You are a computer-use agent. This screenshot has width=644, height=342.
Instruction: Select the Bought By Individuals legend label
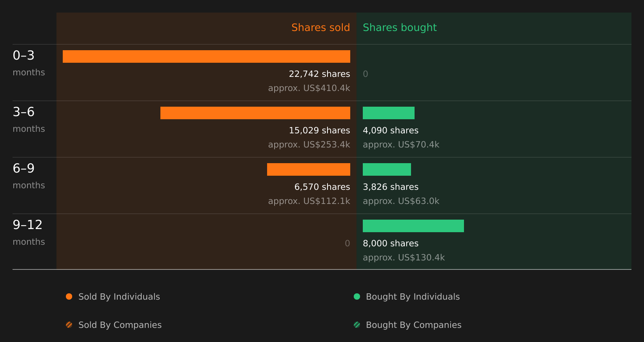pos(413,297)
